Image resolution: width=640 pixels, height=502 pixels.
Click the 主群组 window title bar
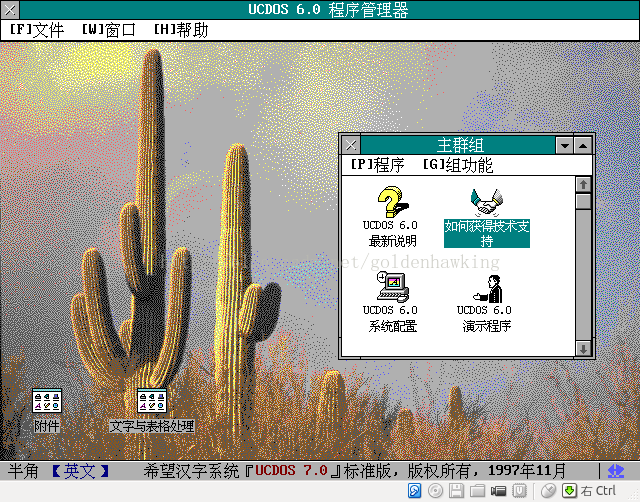(458, 145)
